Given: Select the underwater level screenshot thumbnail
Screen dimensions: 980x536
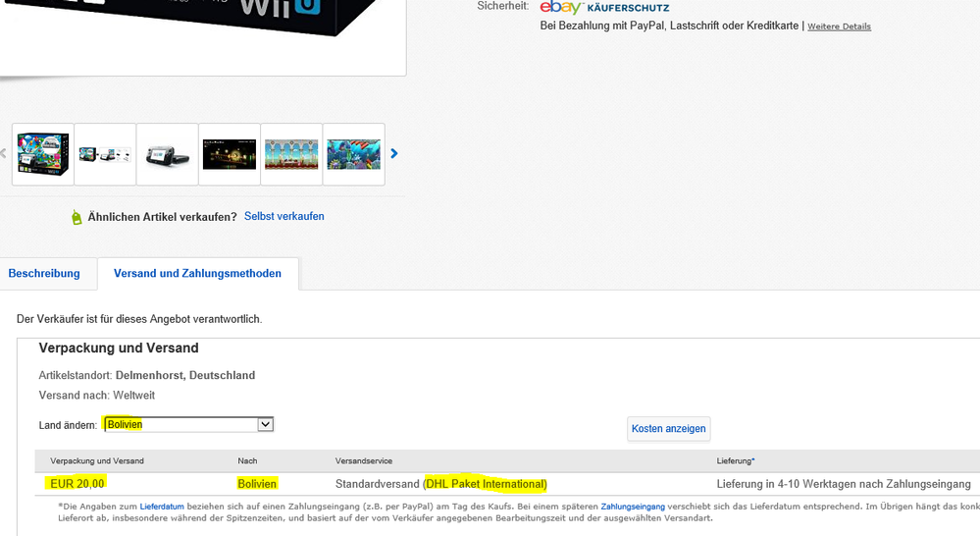Looking at the screenshot, I should [x=353, y=154].
